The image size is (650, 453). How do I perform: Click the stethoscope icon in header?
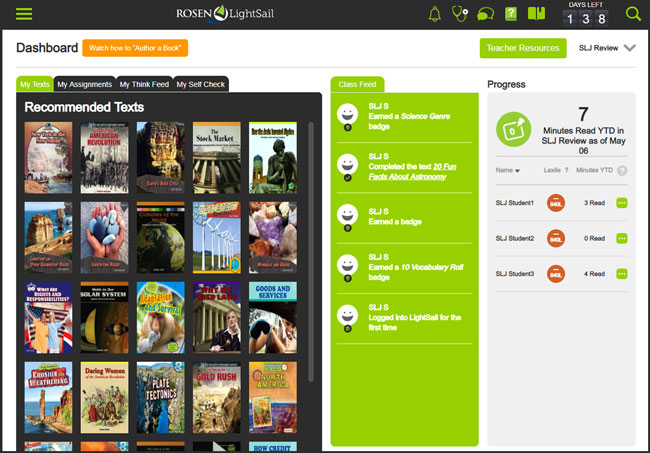(460, 14)
